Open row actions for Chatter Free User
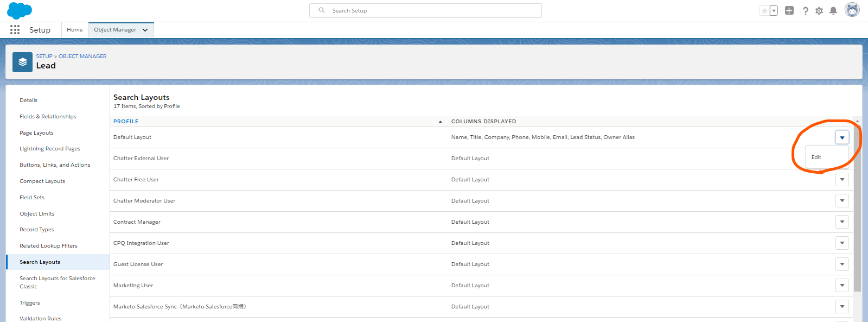Image resolution: width=868 pixels, height=322 pixels. (x=842, y=180)
